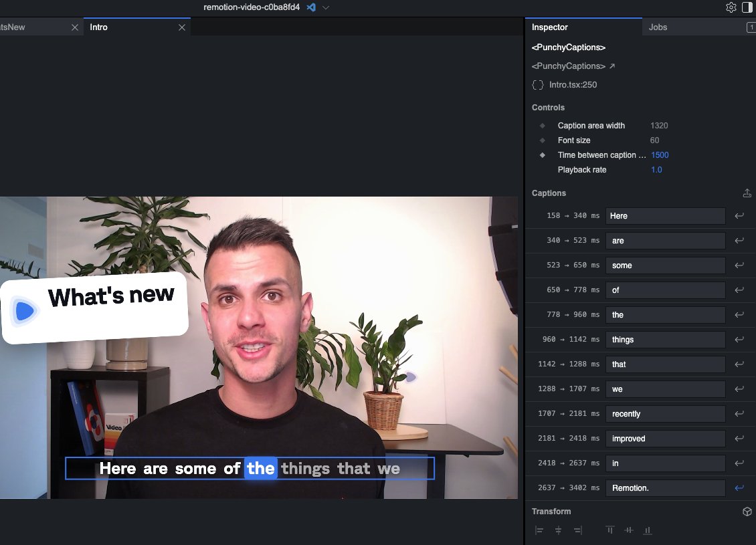The width and height of the screenshot is (756, 545).
Task: Toggle the keyframe diamond for Caption area width
Action: 543,125
